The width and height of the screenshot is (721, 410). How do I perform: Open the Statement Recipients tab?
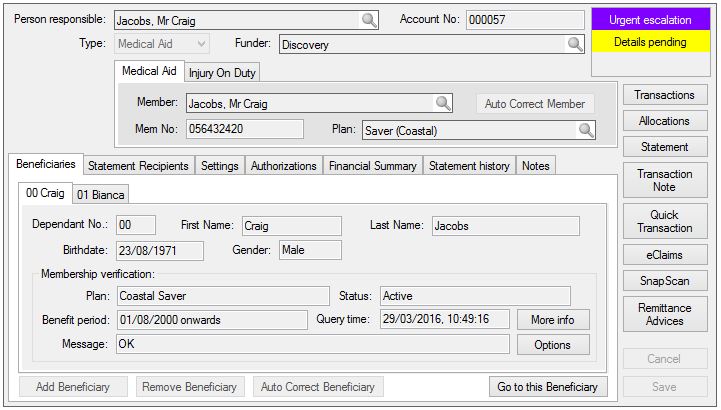point(137,166)
